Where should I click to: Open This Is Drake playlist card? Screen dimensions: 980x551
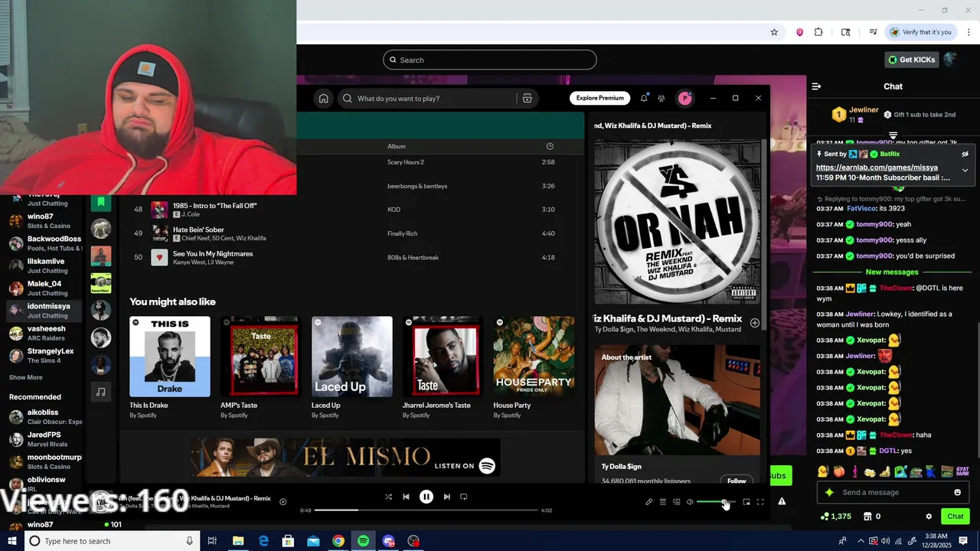tap(170, 367)
